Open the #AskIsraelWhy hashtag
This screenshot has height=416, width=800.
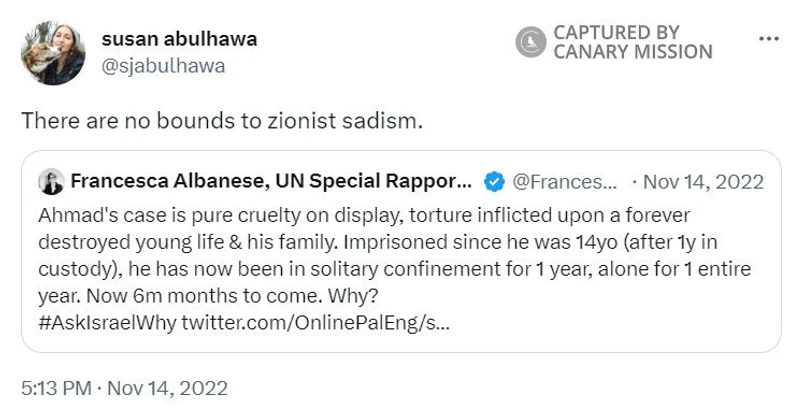(x=108, y=327)
